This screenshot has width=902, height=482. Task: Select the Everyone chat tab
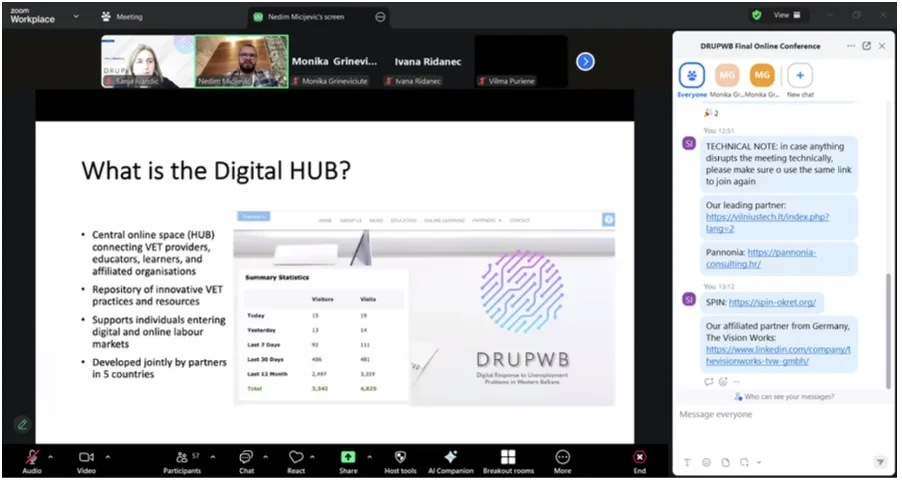(x=692, y=76)
